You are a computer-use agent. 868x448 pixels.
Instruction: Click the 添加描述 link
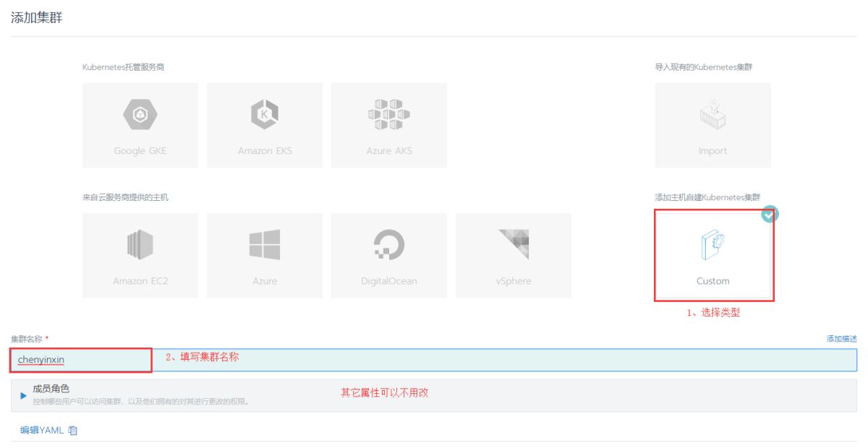coord(842,338)
